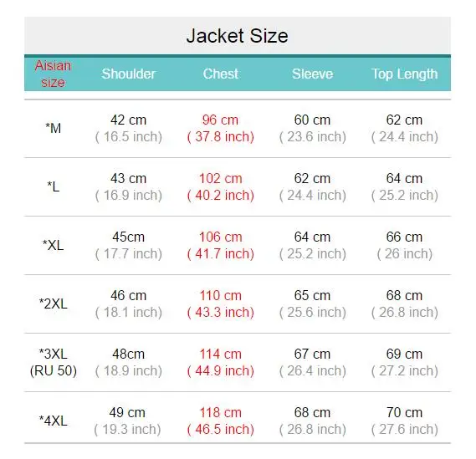The width and height of the screenshot is (476, 459).
Task: Select the *XL size row label
Action: pyautogui.click(x=54, y=245)
